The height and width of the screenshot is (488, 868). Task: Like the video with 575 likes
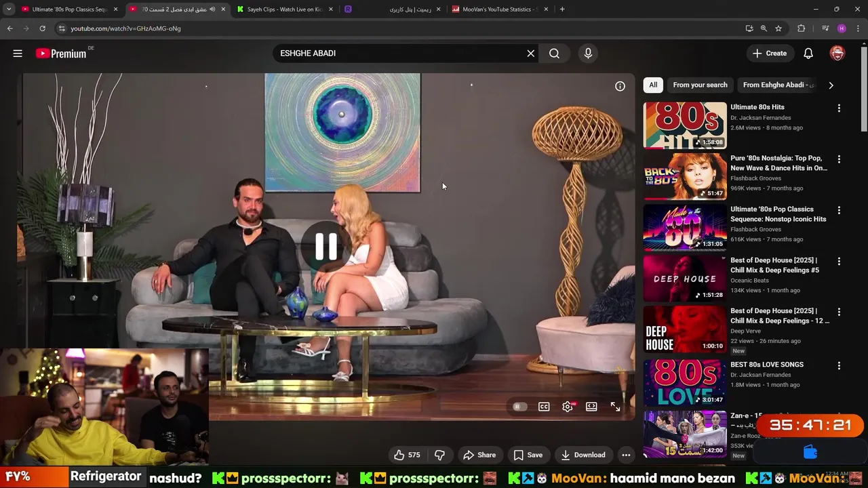click(x=407, y=455)
